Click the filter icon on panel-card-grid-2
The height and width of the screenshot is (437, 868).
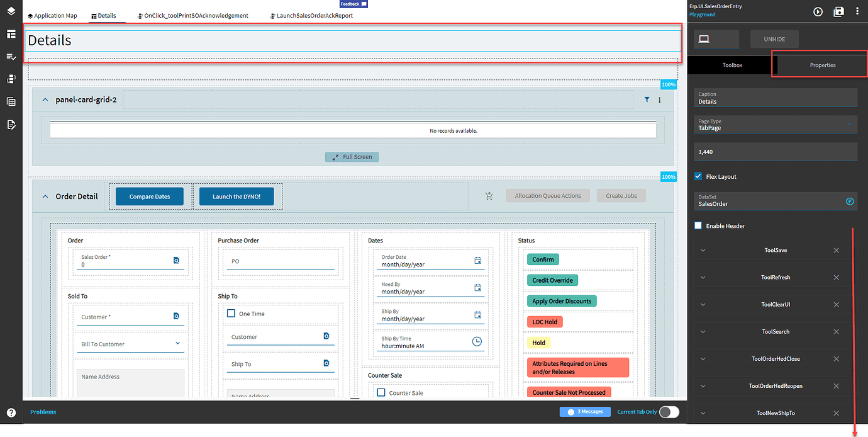(647, 99)
